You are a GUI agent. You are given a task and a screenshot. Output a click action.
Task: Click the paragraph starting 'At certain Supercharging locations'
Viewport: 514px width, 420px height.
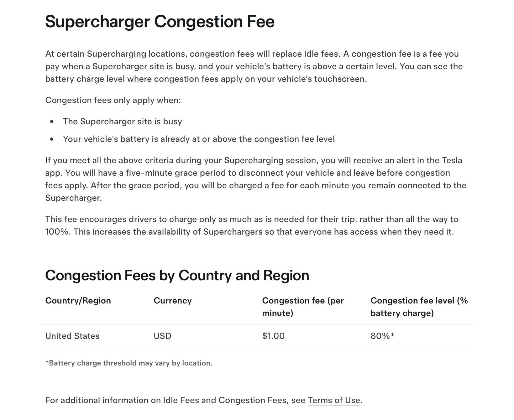254,66
